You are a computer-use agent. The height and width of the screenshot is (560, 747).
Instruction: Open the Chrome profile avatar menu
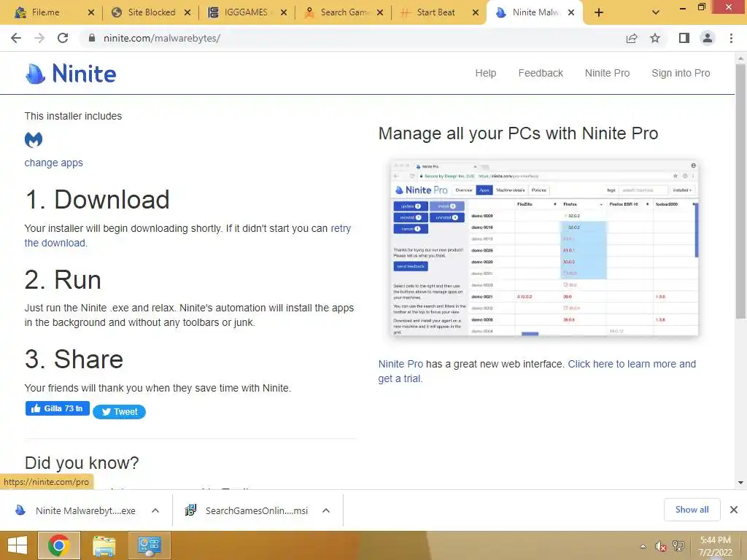708,38
